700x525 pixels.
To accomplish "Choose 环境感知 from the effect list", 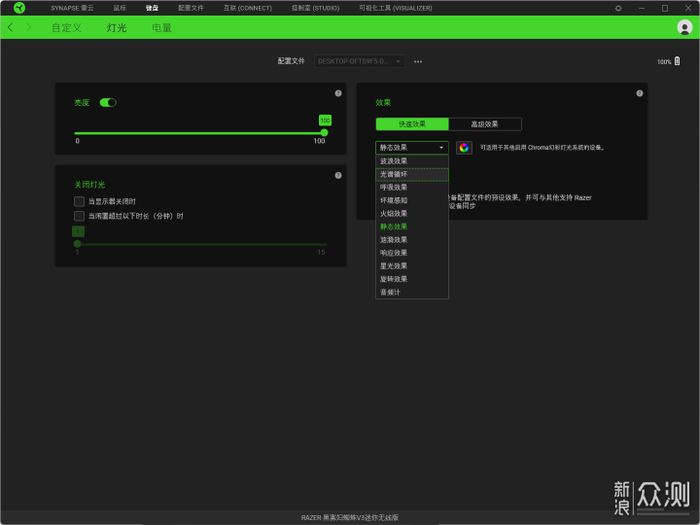I will (x=412, y=200).
